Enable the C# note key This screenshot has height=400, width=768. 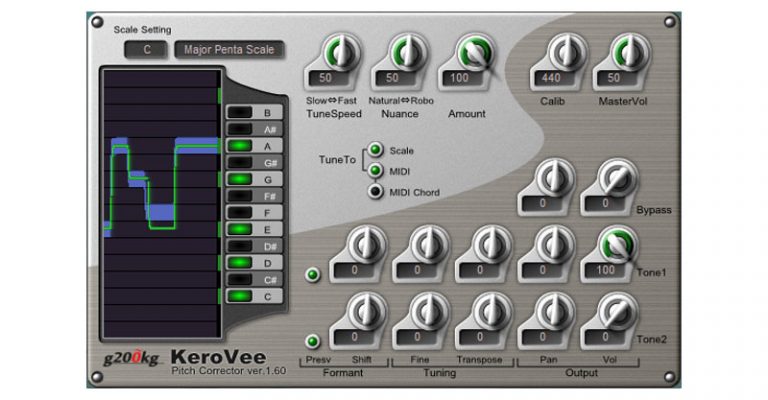pos(254,280)
